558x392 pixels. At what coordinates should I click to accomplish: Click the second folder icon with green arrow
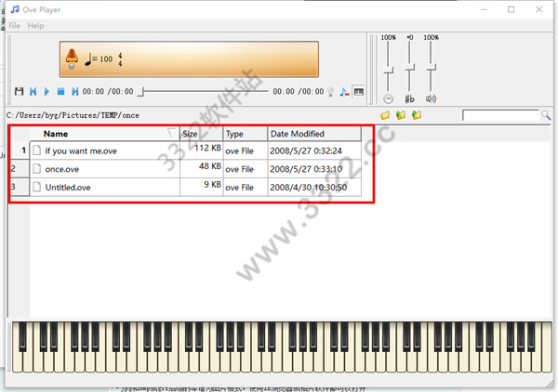point(401,115)
